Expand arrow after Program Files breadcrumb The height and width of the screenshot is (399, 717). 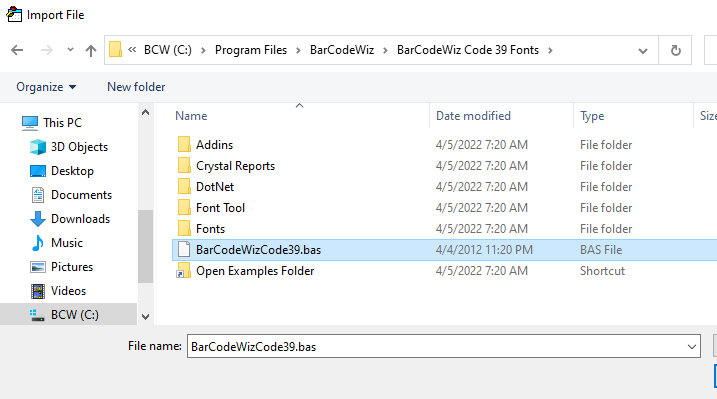point(298,50)
